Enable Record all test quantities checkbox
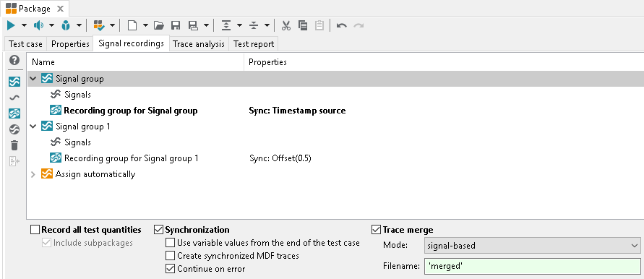Screen dimensions: 644x279 tap(35, 230)
